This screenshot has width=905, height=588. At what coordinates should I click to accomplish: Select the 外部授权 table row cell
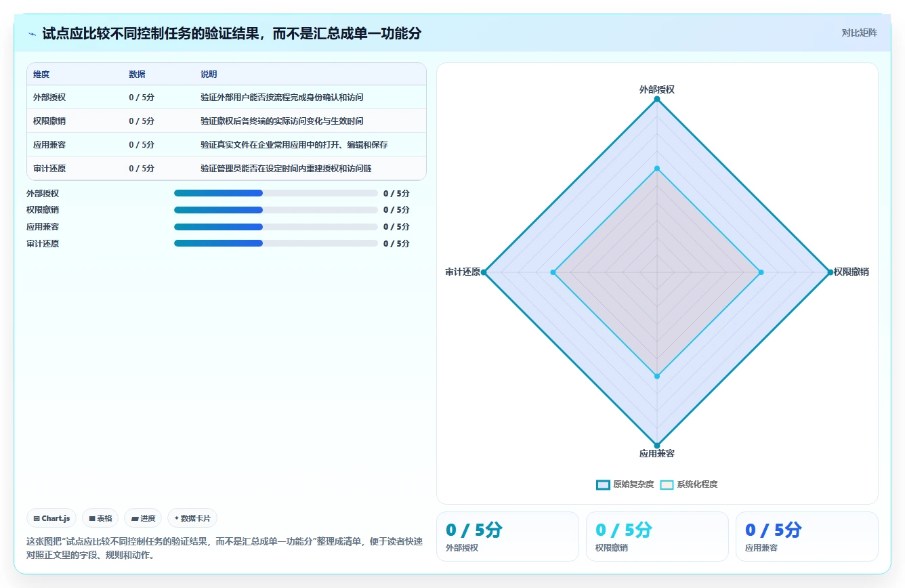point(49,98)
